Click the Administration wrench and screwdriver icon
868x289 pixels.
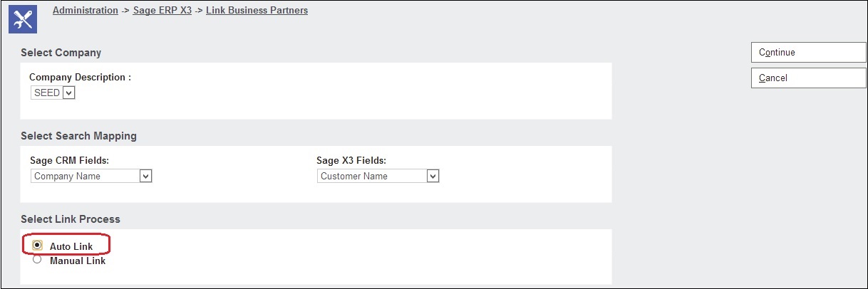21,20
